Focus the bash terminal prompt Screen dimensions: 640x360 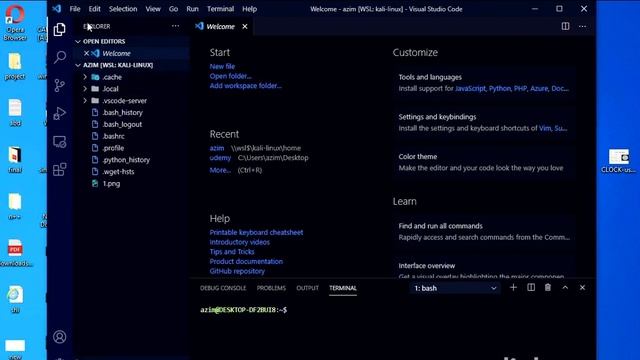(x=243, y=310)
